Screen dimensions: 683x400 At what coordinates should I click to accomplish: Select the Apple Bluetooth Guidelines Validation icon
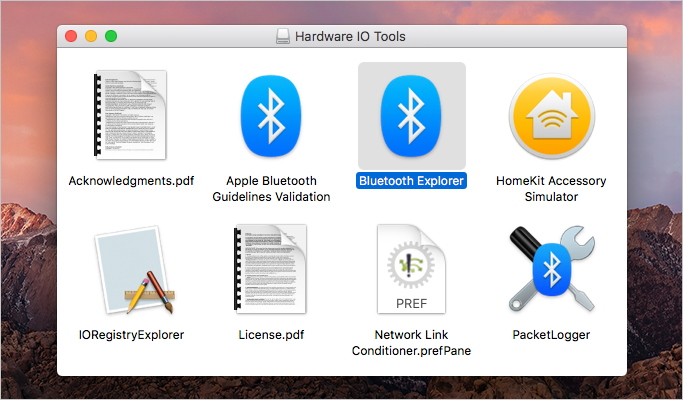click(x=271, y=115)
